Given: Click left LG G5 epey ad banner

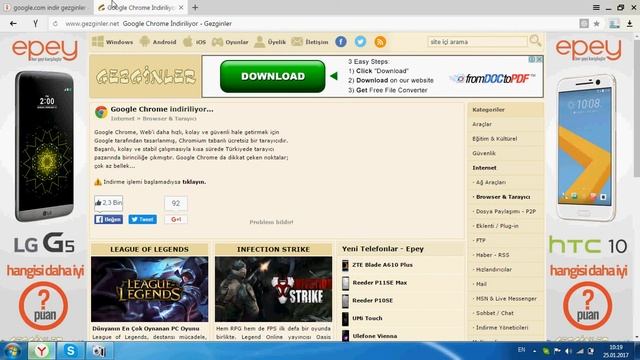Looking at the screenshot, I should pyautogui.click(x=44, y=187).
